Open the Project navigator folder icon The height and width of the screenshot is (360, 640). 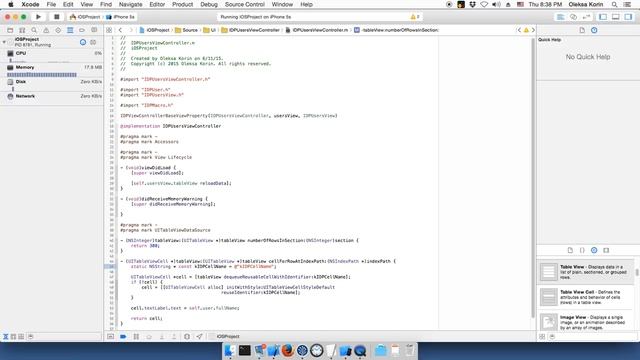pos(10,30)
